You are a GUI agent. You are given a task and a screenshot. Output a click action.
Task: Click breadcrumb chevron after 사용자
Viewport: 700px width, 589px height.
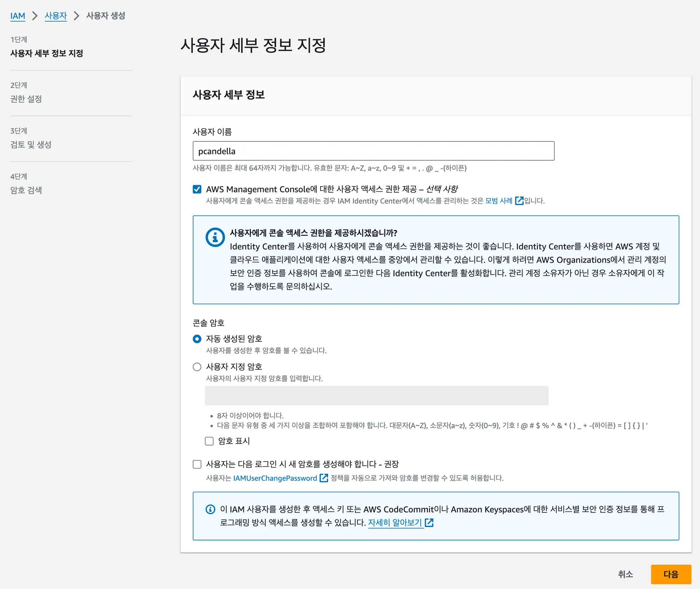click(x=77, y=16)
